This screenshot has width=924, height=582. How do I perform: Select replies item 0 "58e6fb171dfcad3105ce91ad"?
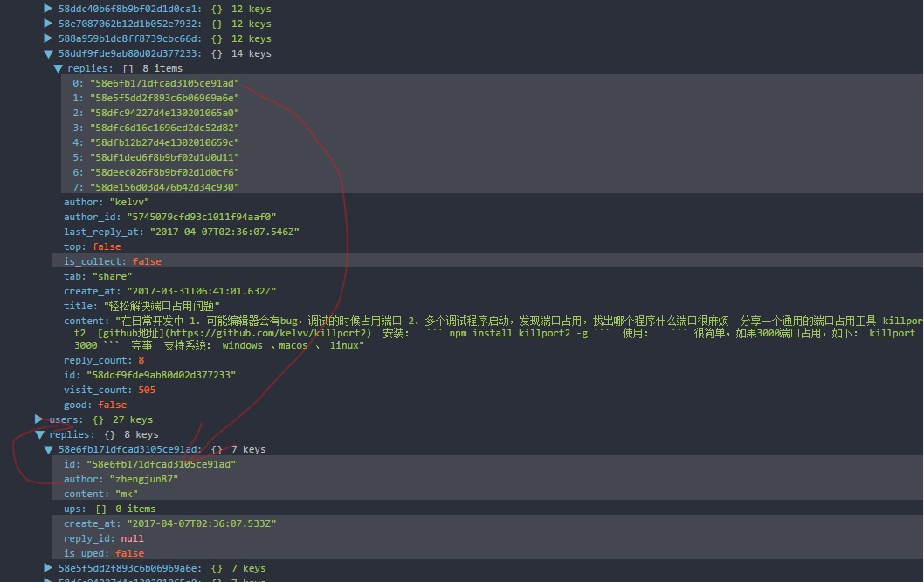tap(492, 83)
